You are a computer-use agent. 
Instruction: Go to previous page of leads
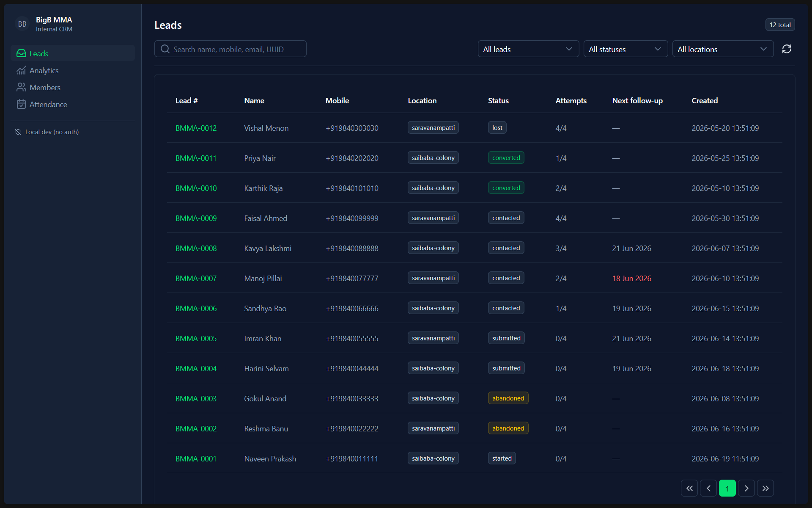point(708,488)
